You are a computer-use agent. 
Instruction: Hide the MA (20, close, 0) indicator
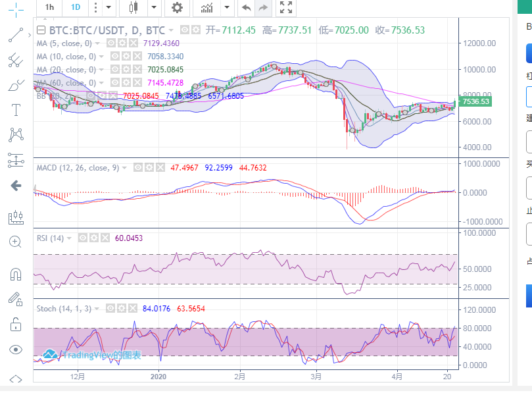[114, 70]
